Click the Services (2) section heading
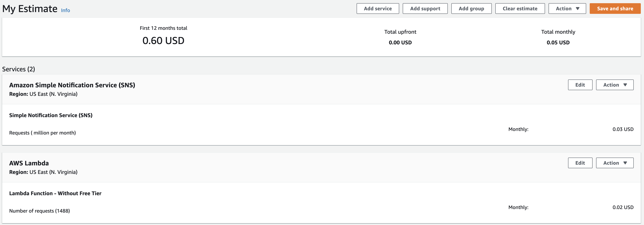Screen dimensions: 644x225 (18, 69)
